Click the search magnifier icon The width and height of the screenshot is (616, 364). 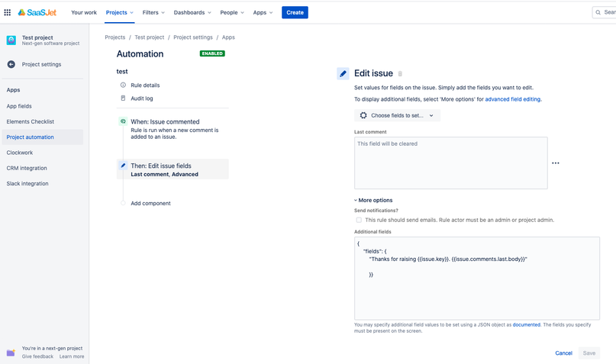click(598, 12)
